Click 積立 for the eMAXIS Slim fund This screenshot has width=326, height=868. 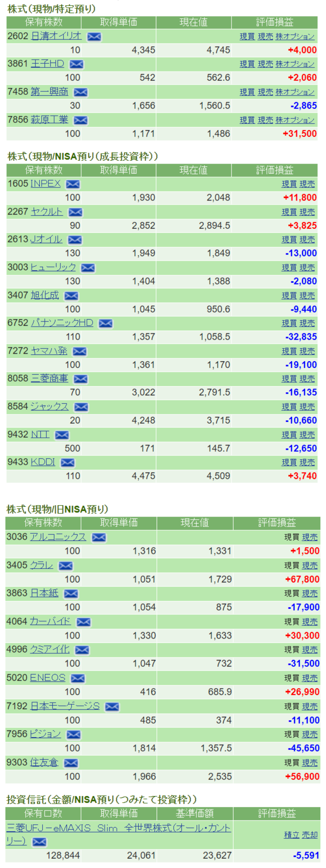click(291, 835)
